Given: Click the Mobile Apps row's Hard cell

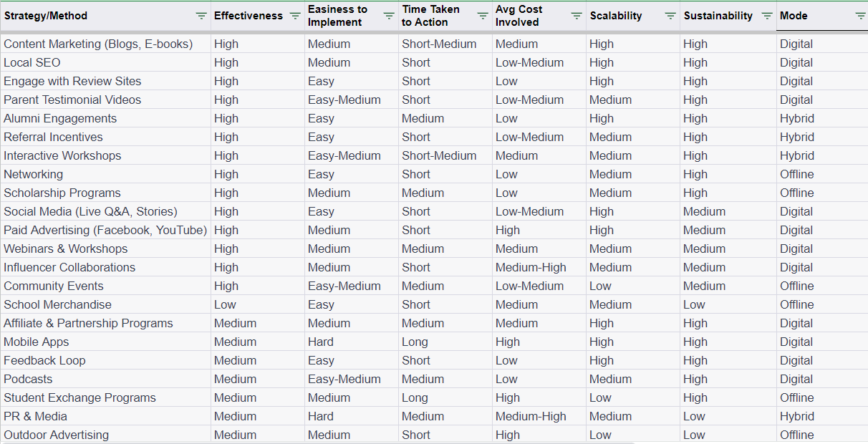Looking at the screenshot, I should [321, 342].
